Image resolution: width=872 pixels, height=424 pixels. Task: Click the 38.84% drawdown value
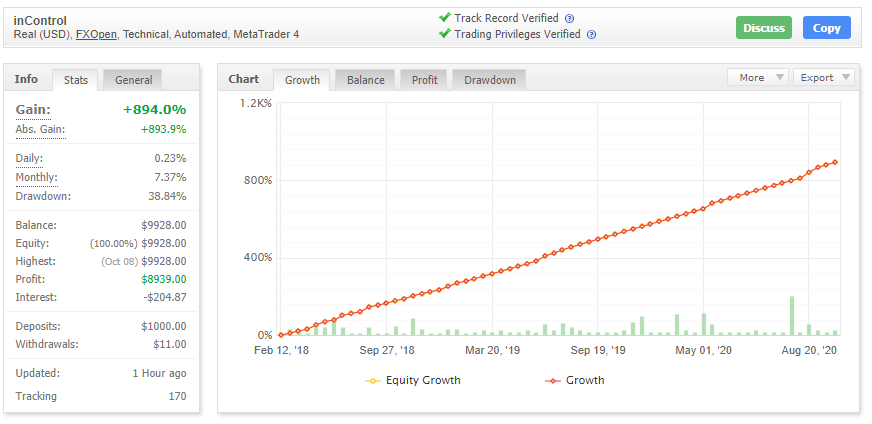point(167,196)
